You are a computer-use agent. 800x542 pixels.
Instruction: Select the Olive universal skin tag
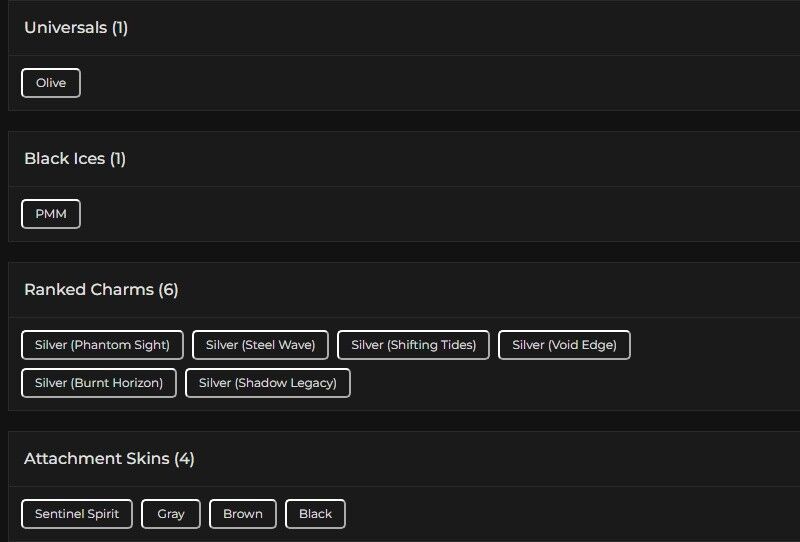coord(51,83)
